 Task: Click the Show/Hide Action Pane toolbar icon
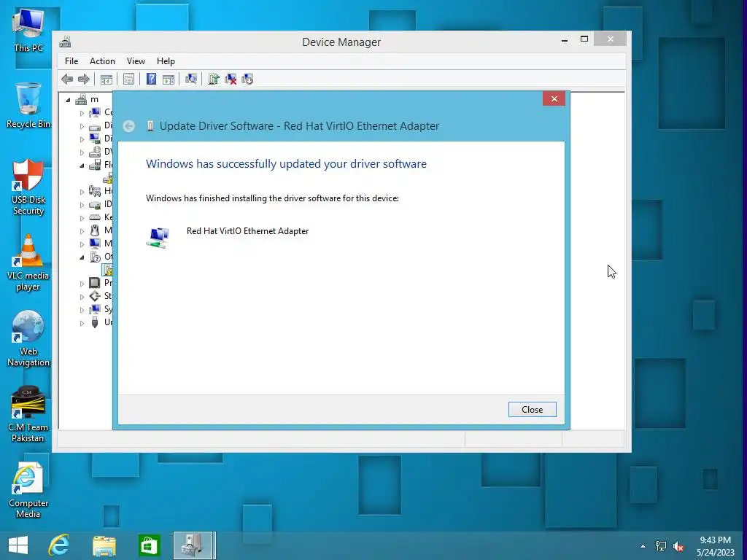169,79
